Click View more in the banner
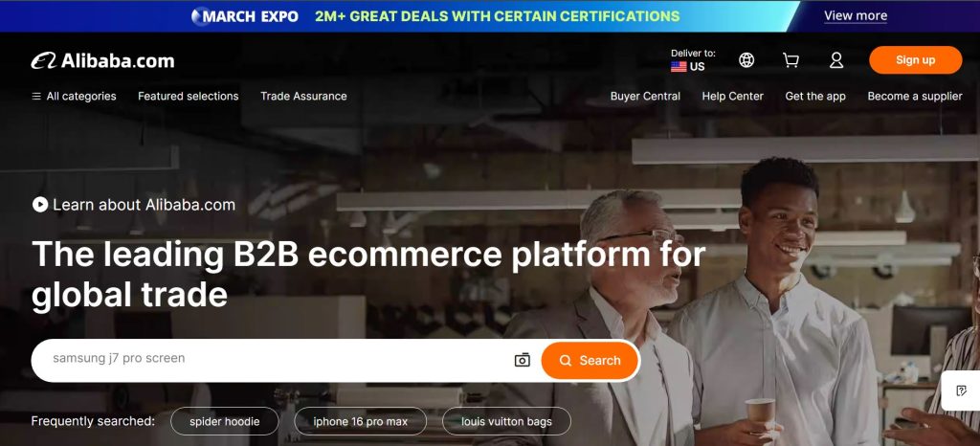Image resolution: width=980 pixels, height=446 pixels. 855,15
